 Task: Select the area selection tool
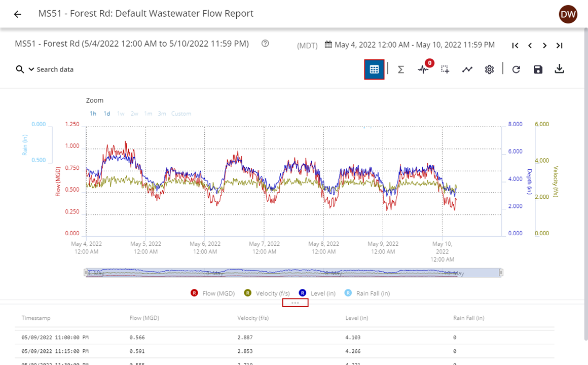(x=445, y=69)
